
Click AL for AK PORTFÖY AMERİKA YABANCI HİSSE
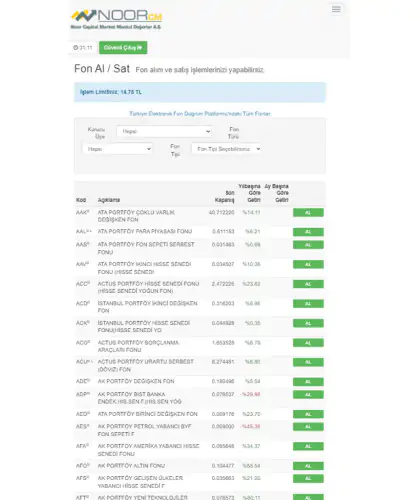click(x=308, y=446)
